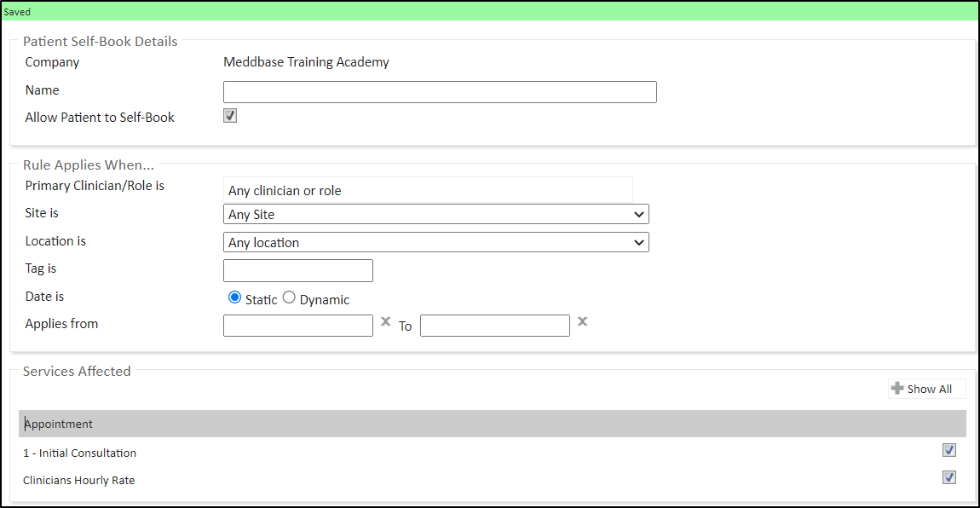The width and height of the screenshot is (980, 508).
Task: Uncheck the Clinicians Hourly Rate checkbox
Action: pos(949,477)
